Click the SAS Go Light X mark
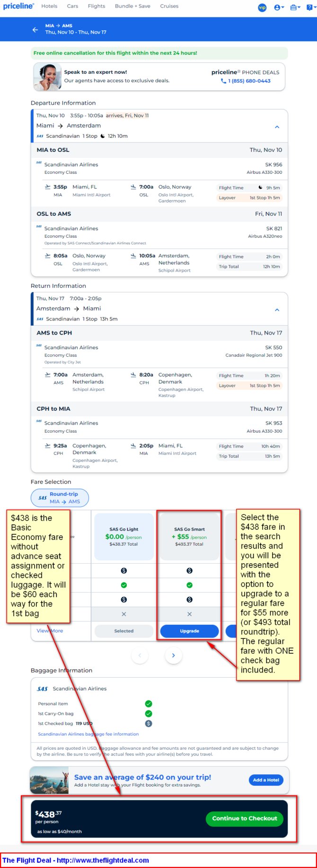Screen dimensions: 317x868 pyautogui.click(x=124, y=614)
